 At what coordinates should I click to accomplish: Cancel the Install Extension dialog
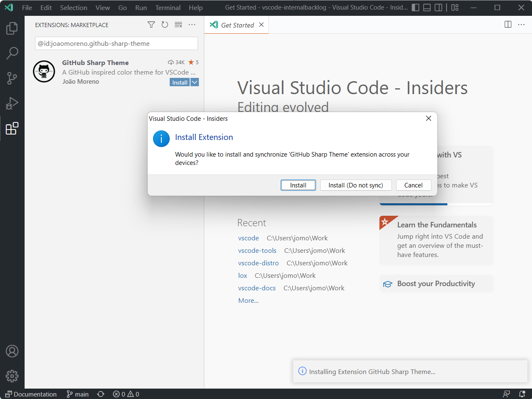pos(413,185)
